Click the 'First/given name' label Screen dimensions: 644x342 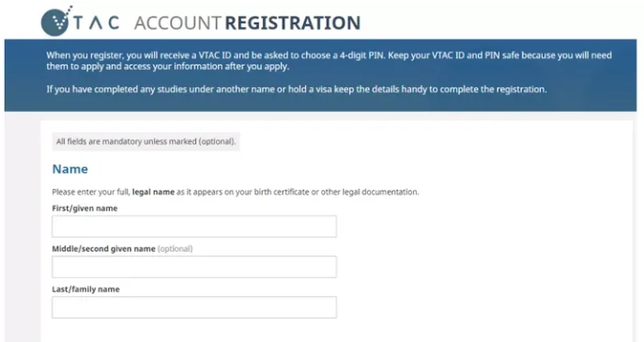84,209
